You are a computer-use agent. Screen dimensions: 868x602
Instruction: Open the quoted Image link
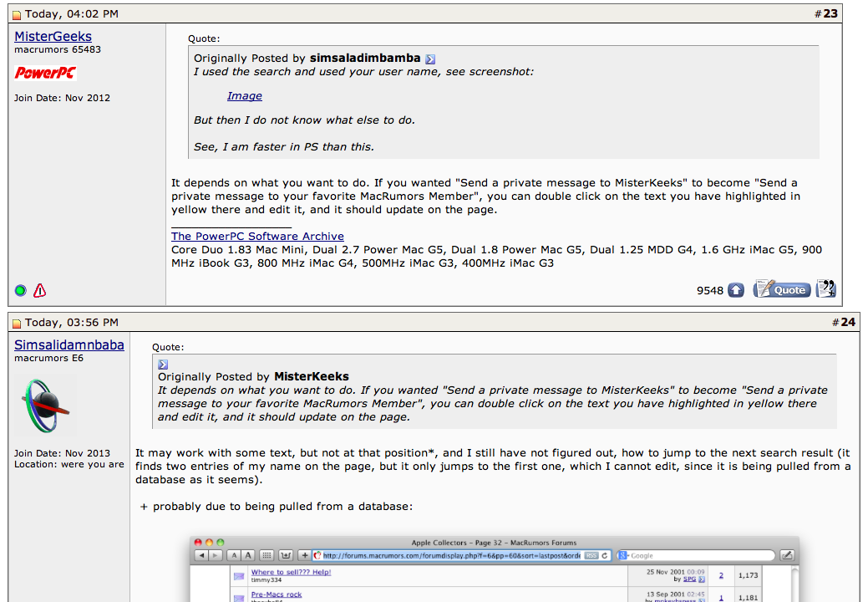tap(244, 96)
